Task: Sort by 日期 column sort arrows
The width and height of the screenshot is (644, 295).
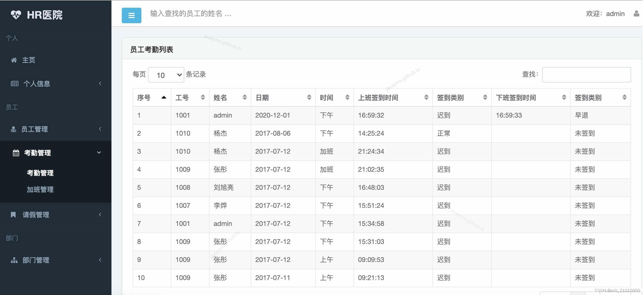Action: click(x=309, y=97)
